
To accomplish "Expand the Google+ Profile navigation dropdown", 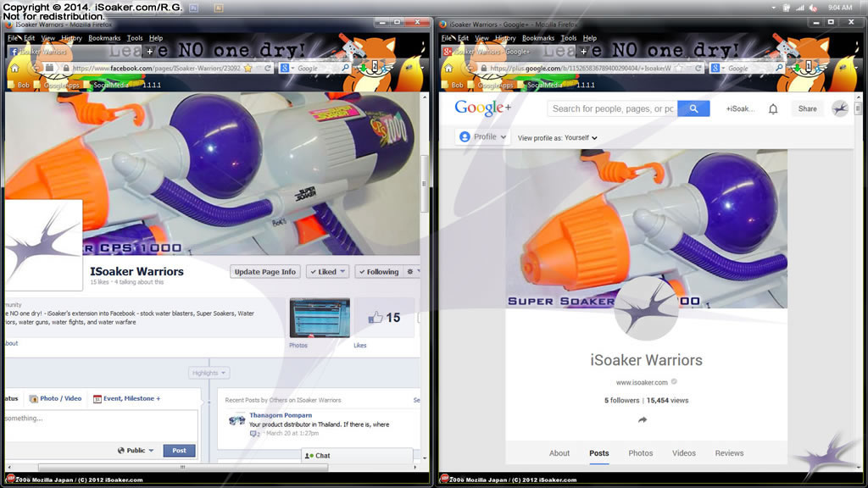I will [482, 136].
